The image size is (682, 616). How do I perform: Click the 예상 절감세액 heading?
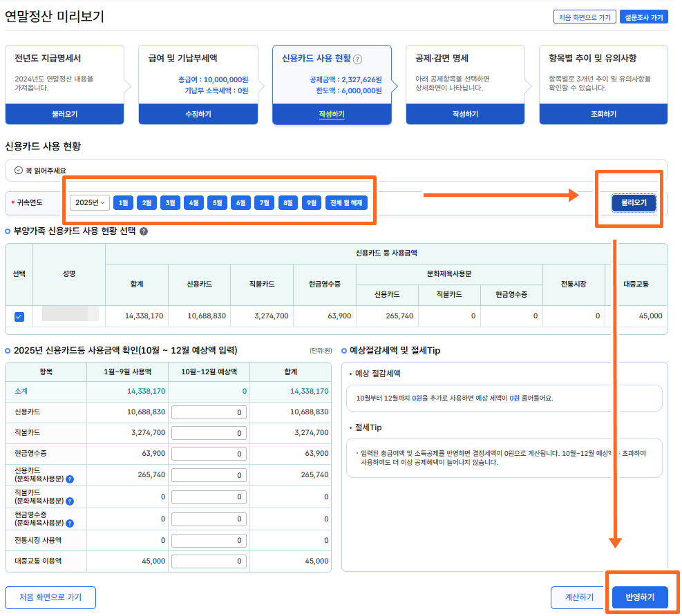click(377, 374)
